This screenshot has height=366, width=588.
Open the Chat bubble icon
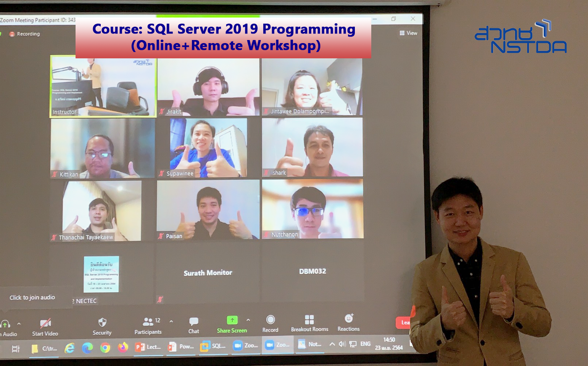193,321
